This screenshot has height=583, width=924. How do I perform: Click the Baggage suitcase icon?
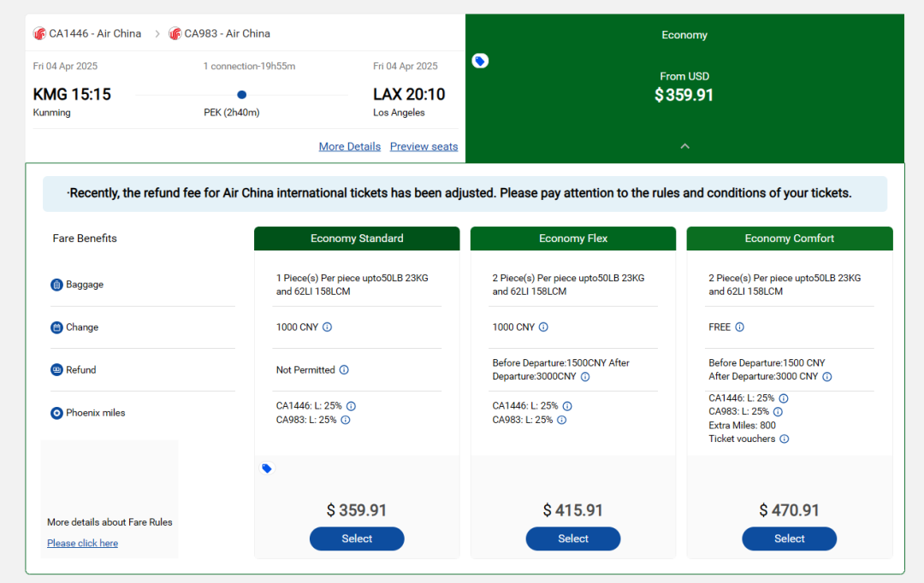tap(56, 285)
